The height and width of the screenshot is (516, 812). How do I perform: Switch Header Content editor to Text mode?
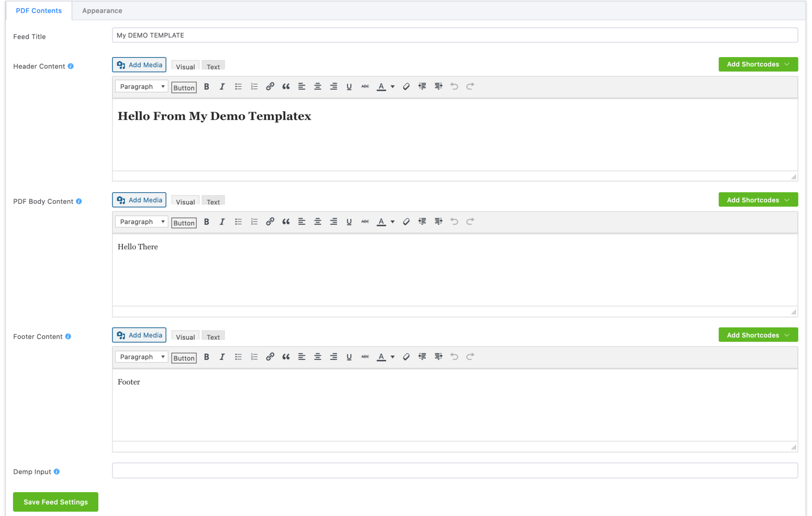click(213, 67)
